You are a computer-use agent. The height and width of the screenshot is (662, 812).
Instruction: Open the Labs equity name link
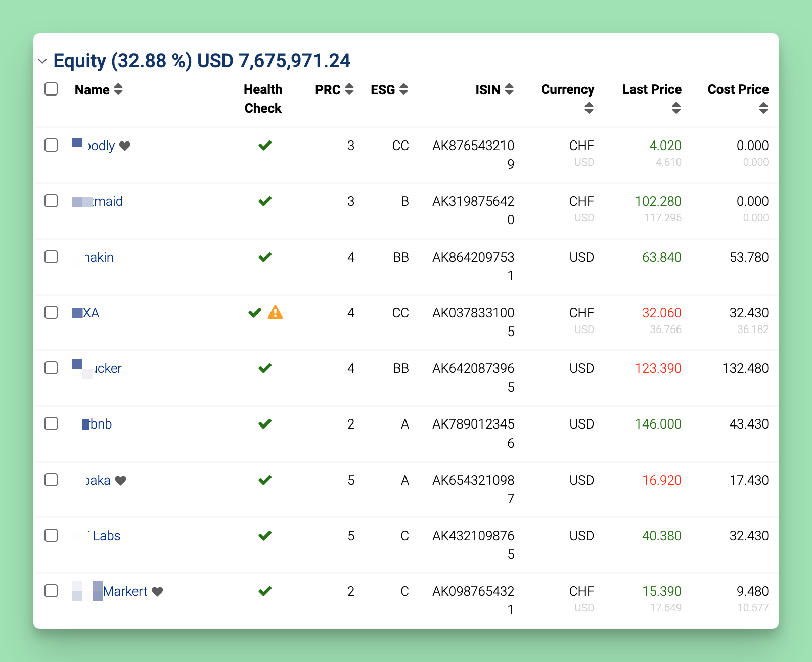(106, 536)
